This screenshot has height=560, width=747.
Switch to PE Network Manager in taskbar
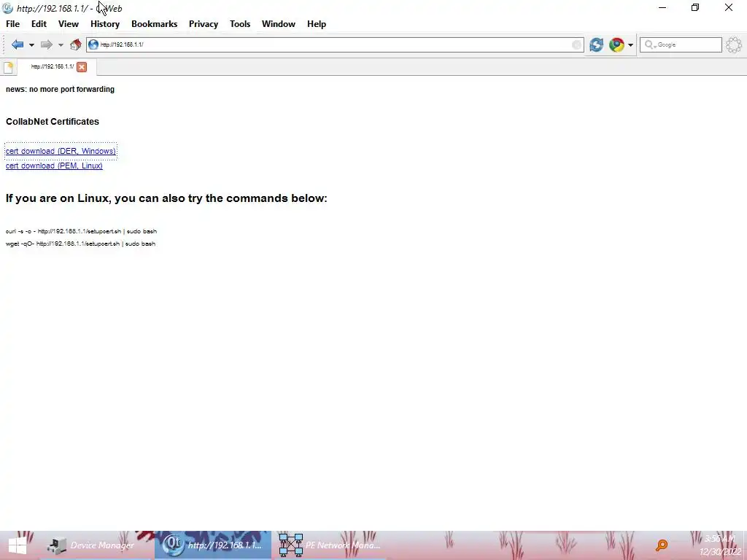331,545
